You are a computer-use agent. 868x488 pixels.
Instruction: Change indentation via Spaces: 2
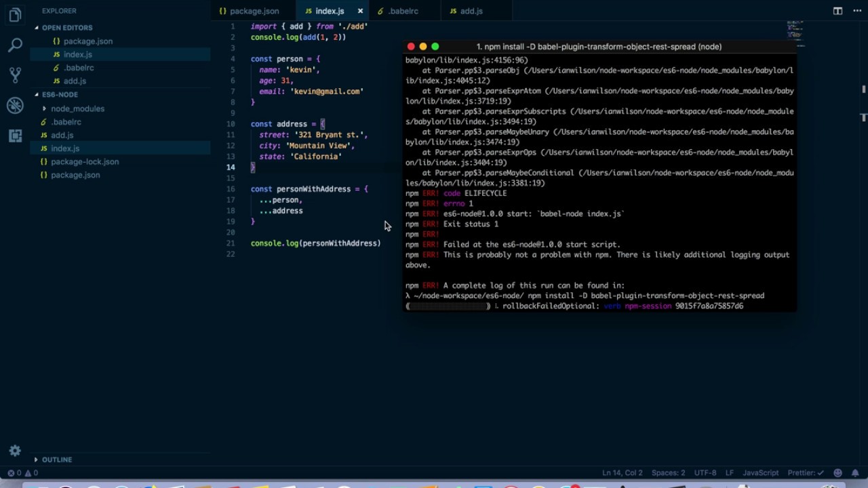668,473
